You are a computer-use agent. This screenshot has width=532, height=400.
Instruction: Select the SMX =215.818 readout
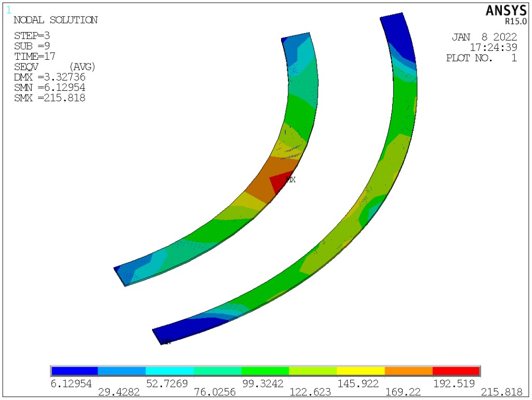point(50,98)
